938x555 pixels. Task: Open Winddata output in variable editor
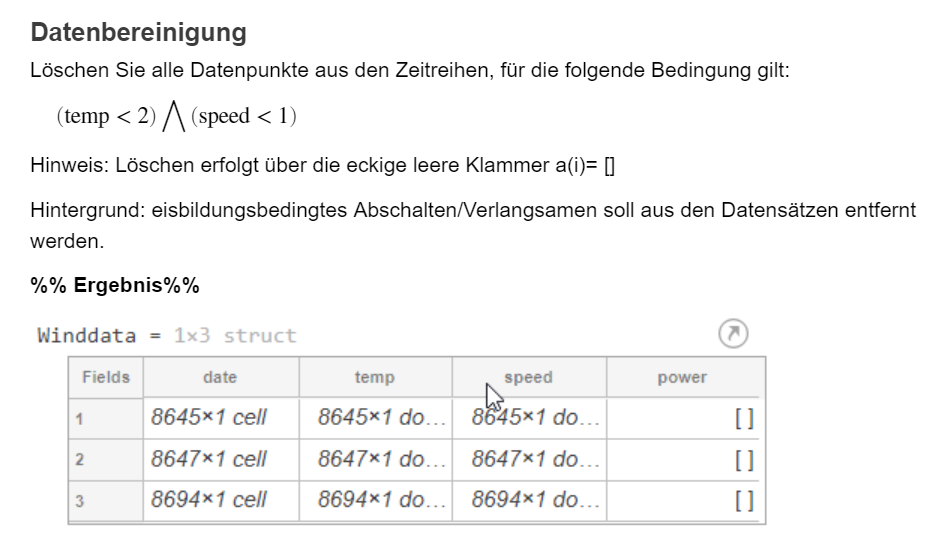point(733,334)
